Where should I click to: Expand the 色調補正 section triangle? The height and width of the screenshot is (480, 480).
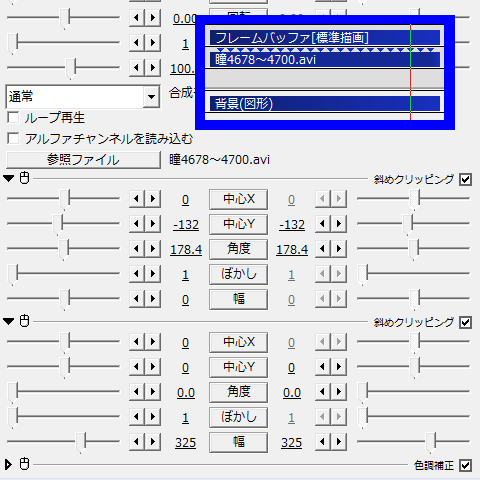(x=8, y=464)
